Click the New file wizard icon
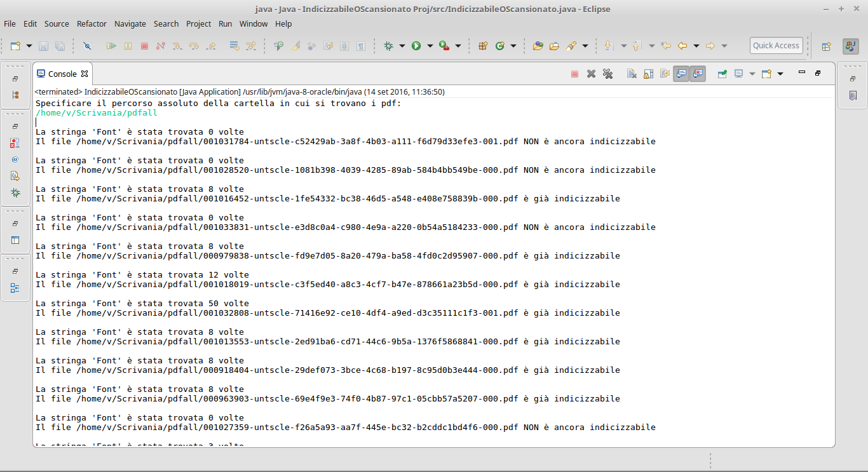 coord(15,46)
